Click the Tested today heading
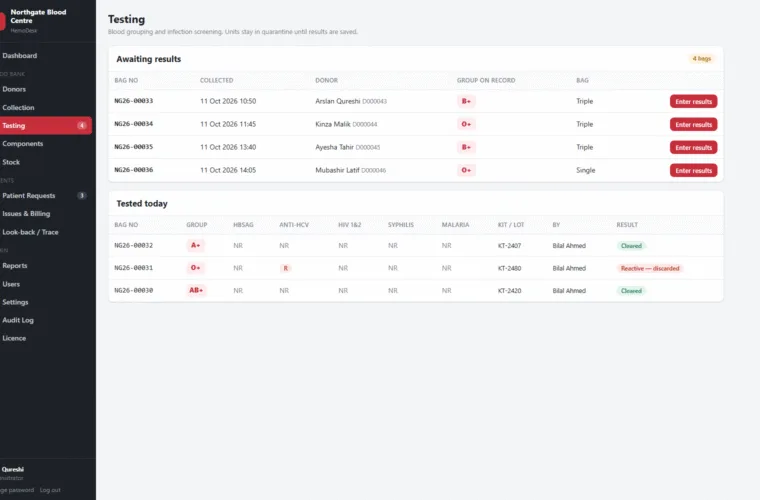The image size is (760, 500). tap(142, 203)
